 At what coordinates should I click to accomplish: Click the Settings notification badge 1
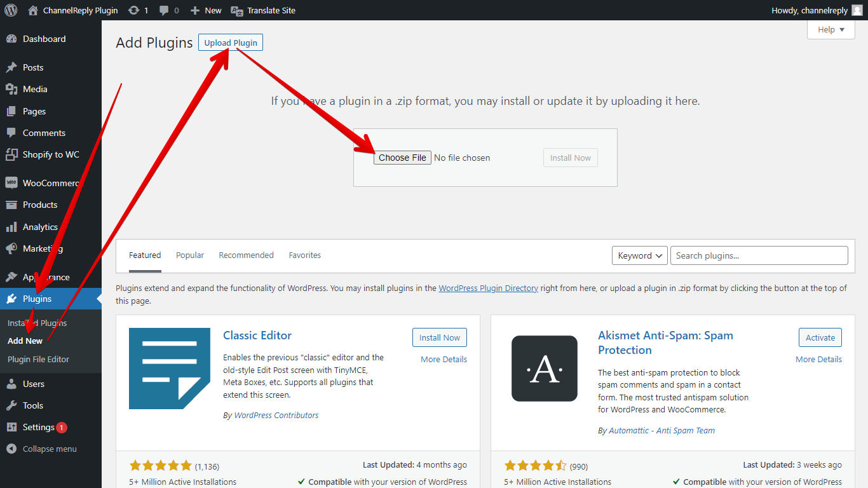click(x=62, y=428)
